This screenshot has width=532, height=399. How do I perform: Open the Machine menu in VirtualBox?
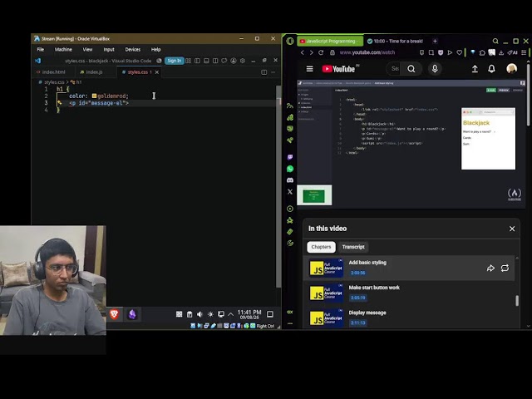63,50
